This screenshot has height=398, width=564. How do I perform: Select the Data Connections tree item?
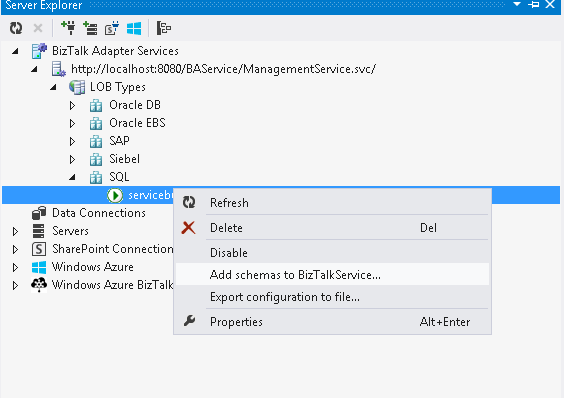click(x=99, y=213)
